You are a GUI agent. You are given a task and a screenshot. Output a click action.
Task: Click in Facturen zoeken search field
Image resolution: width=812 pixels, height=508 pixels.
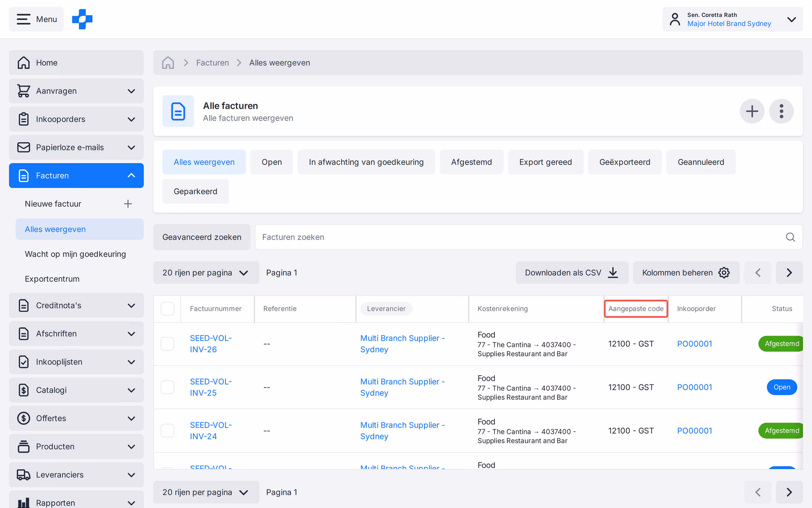point(528,237)
